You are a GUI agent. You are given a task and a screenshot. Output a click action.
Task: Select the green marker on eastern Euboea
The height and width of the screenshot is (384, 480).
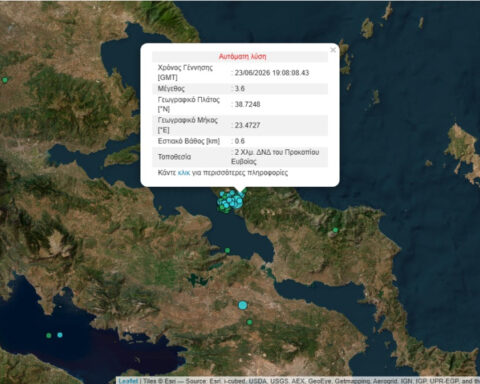click(335, 230)
